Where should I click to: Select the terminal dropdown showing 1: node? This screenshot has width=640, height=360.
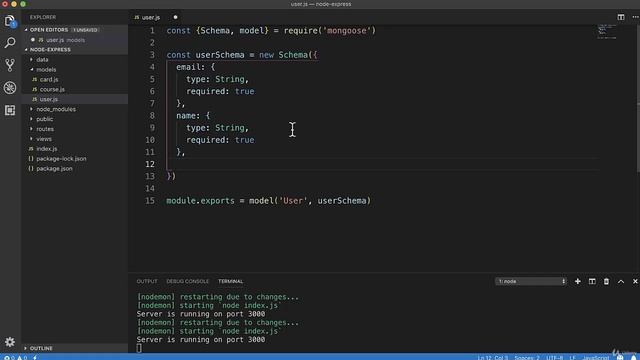[x=531, y=281]
